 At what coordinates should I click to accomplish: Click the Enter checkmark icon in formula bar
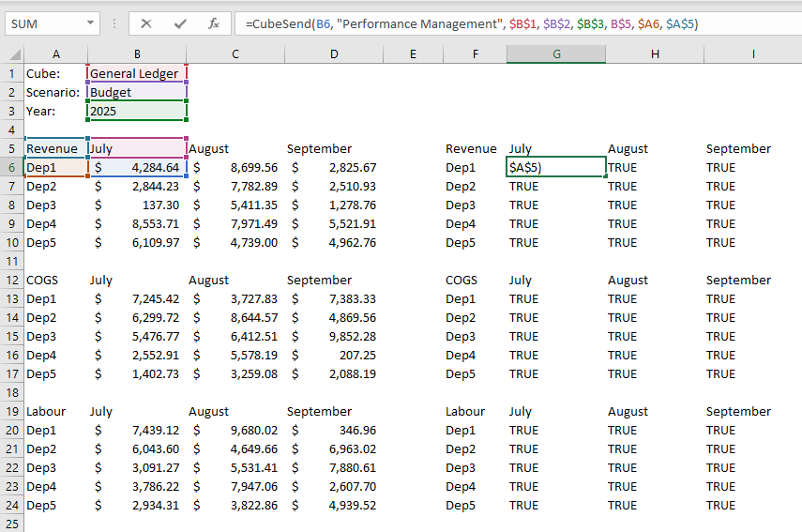tap(180, 23)
